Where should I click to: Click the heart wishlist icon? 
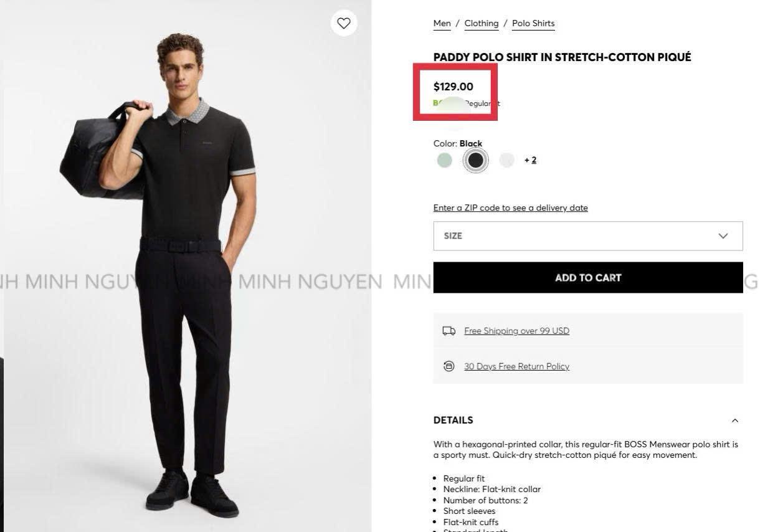(344, 23)
